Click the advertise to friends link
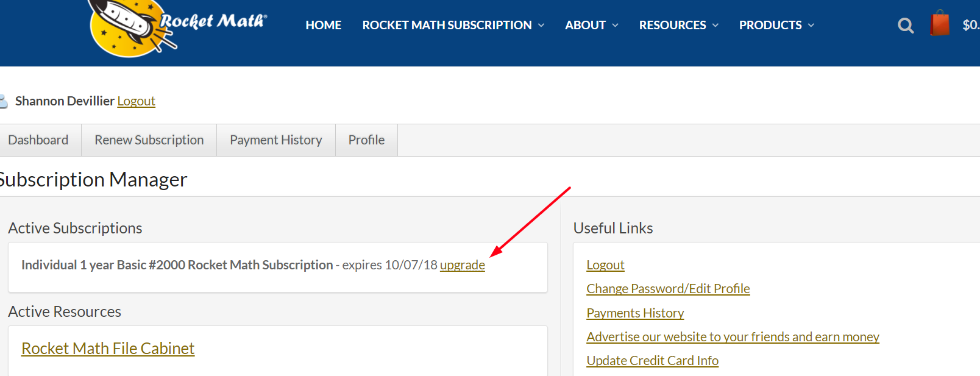980x376 pixels. [733, 337]
